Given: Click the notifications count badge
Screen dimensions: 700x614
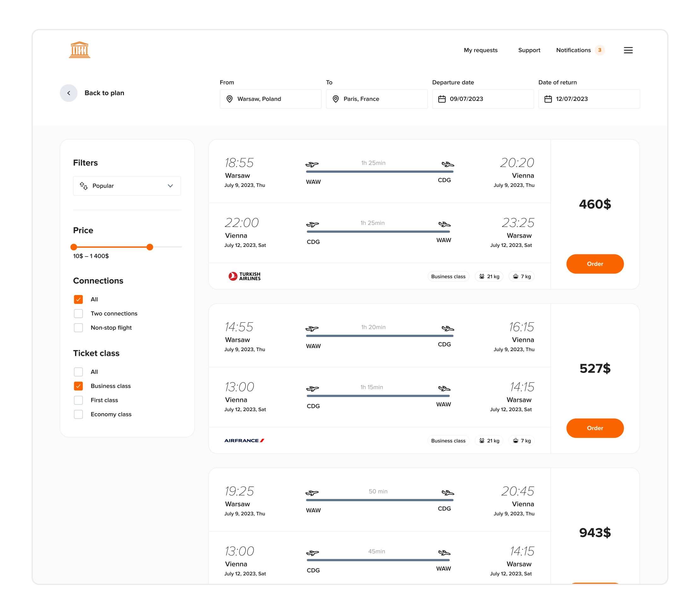Looking at the screenshot, I should [x=599, y=50].
